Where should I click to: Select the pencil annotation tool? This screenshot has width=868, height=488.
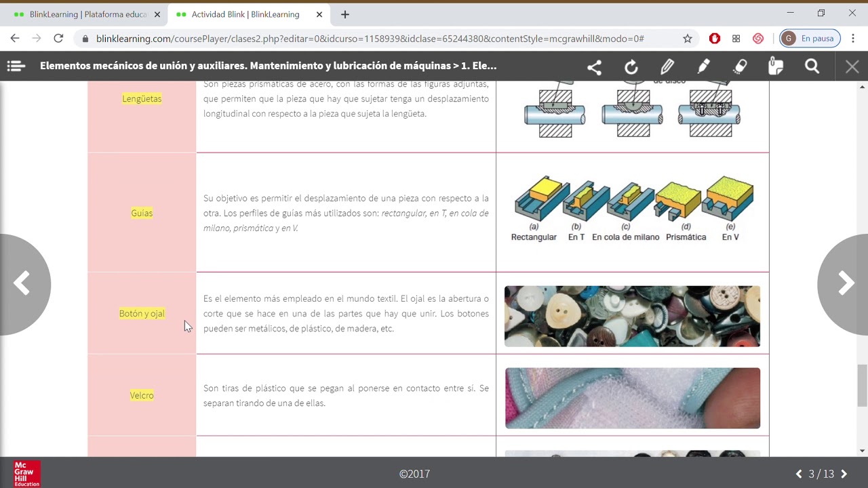coord(667,66)
